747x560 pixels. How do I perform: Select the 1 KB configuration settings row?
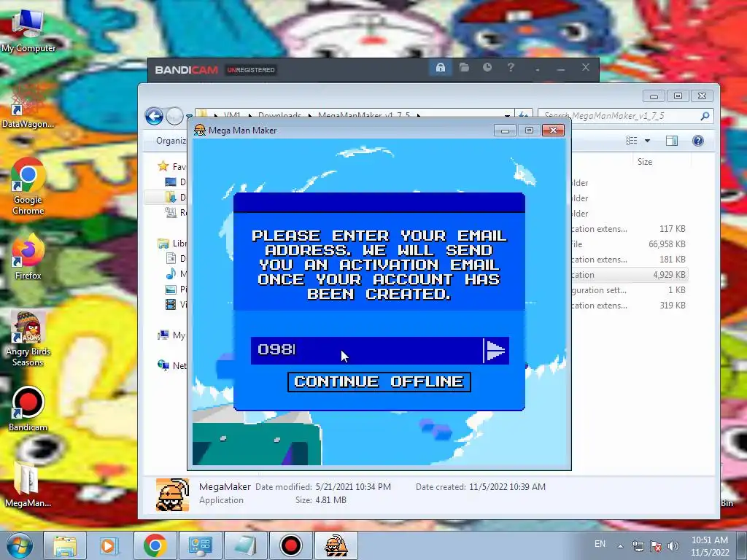click(629, 290)
